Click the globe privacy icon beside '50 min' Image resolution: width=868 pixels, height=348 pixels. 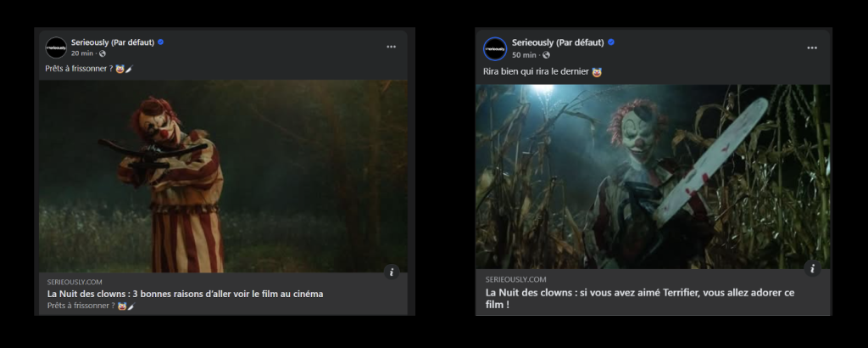pyautogui.click(x=546, y=55)
